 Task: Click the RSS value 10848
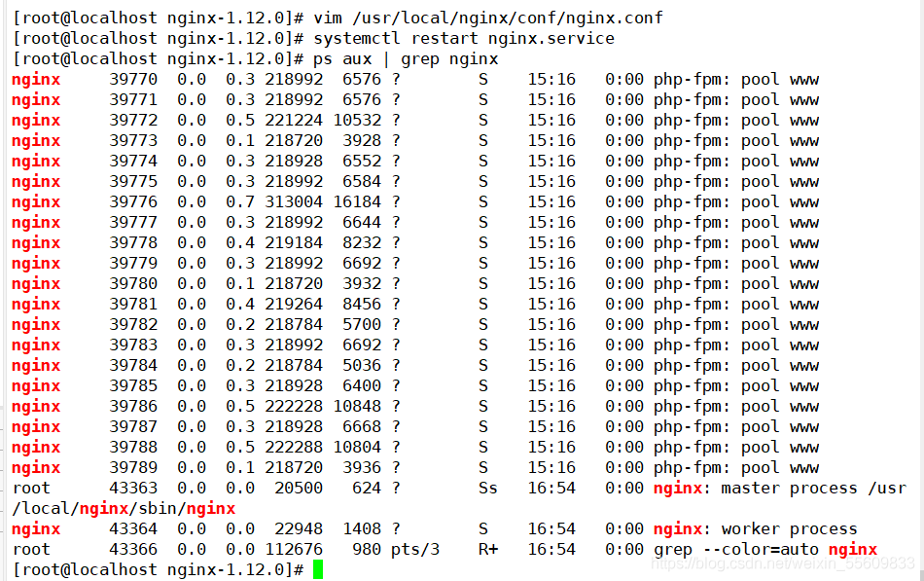(357, 407)
